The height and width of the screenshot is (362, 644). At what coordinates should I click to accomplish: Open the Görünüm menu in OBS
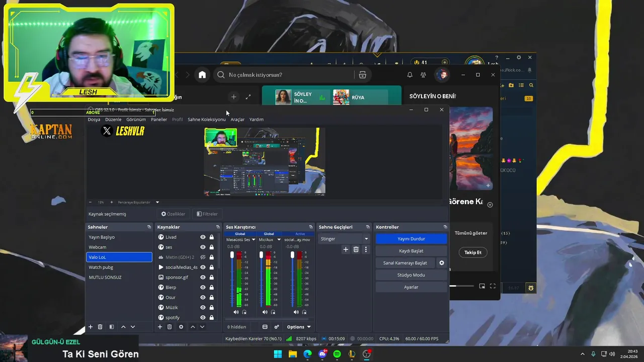coord(136,120)
